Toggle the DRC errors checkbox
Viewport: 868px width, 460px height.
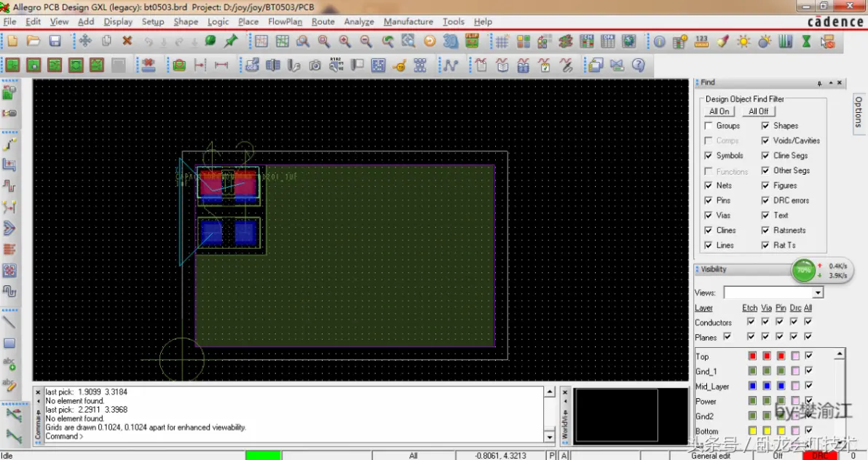click(765, 200)
